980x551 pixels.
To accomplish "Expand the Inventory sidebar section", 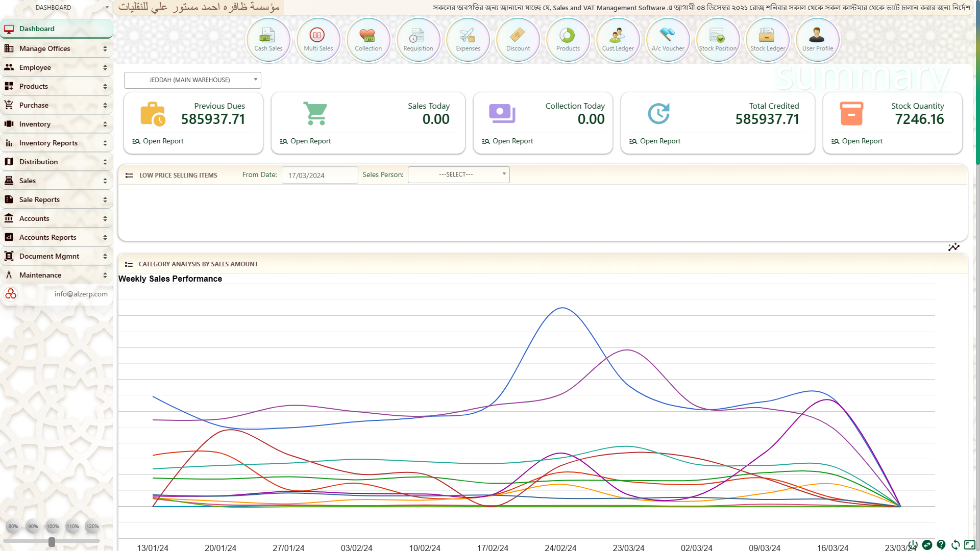I will 56,124.
